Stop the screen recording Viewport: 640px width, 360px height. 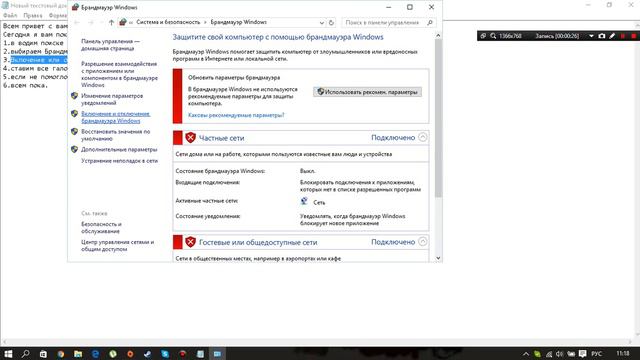point(633,36)
